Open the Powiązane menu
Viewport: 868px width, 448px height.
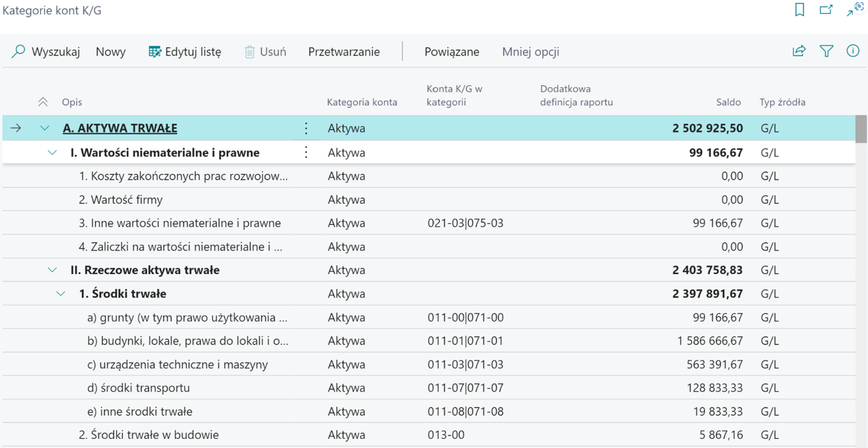(x=451, y=52)
